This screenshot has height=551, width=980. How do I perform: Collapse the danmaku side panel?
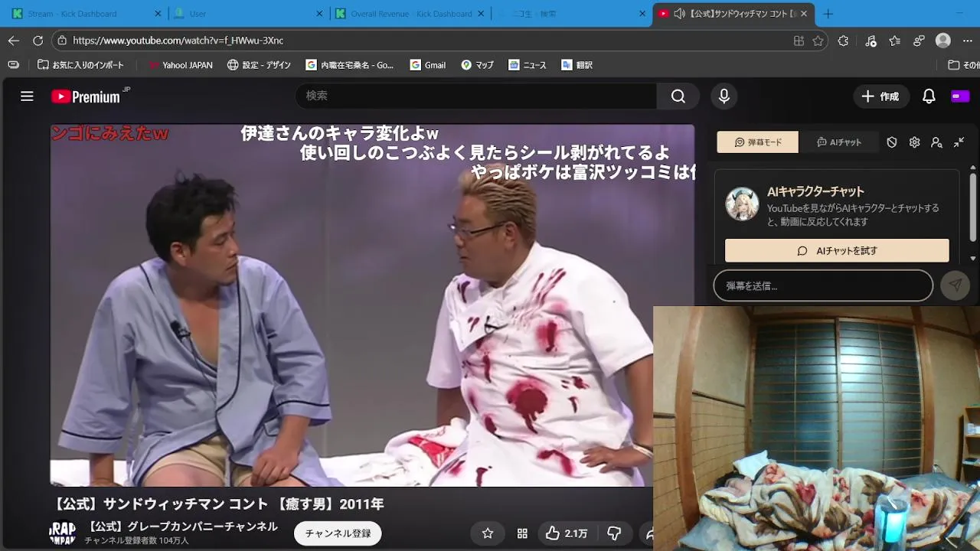[x=959, y=142]
